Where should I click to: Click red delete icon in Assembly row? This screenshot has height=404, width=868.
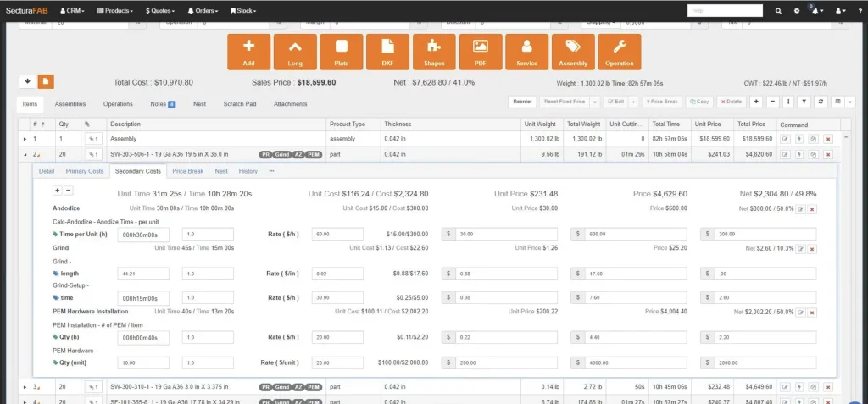tap(828, 139)
